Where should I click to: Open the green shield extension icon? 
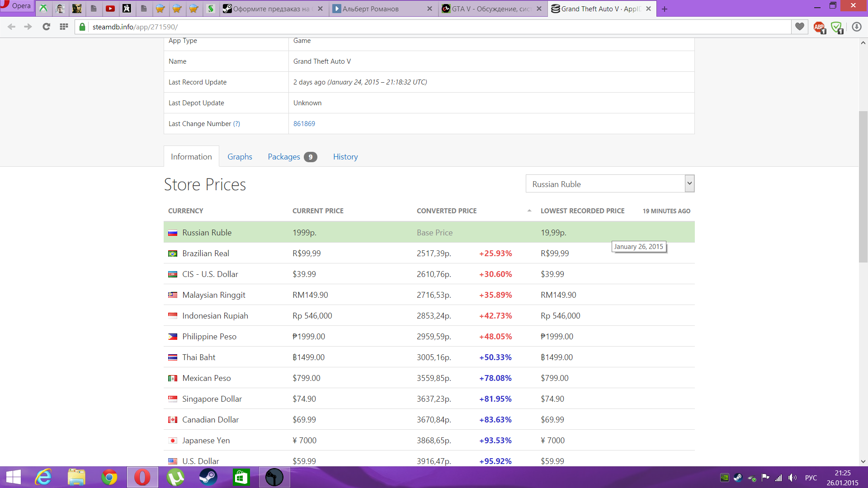pyautogui.click(x=837, y=28)
